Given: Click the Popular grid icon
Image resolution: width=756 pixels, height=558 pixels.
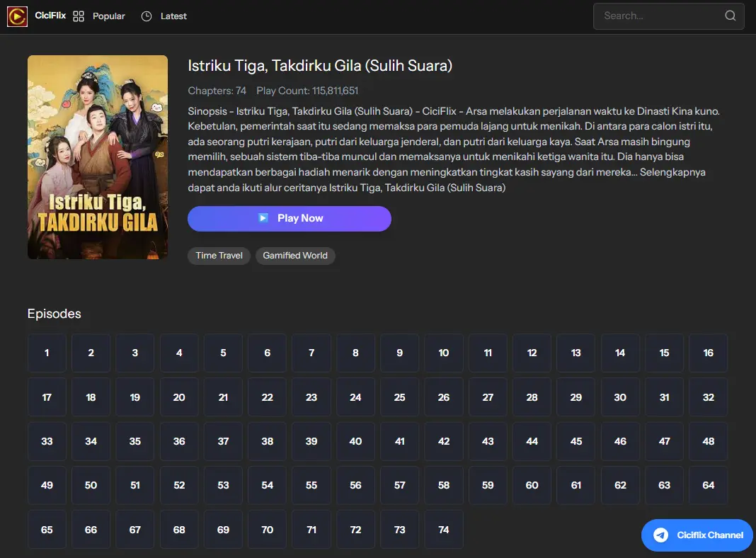Looking at the screenshot, I should coord(79,16).
